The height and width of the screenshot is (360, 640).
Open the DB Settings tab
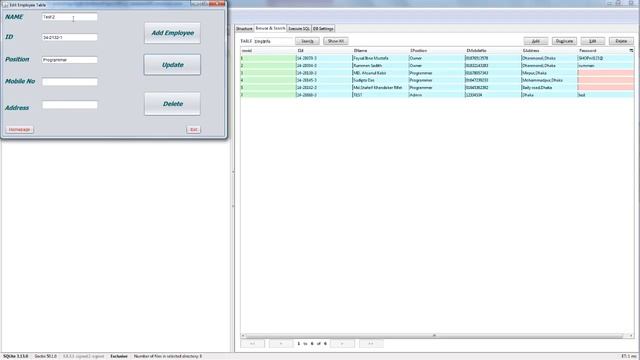click(x=323, y=29)
